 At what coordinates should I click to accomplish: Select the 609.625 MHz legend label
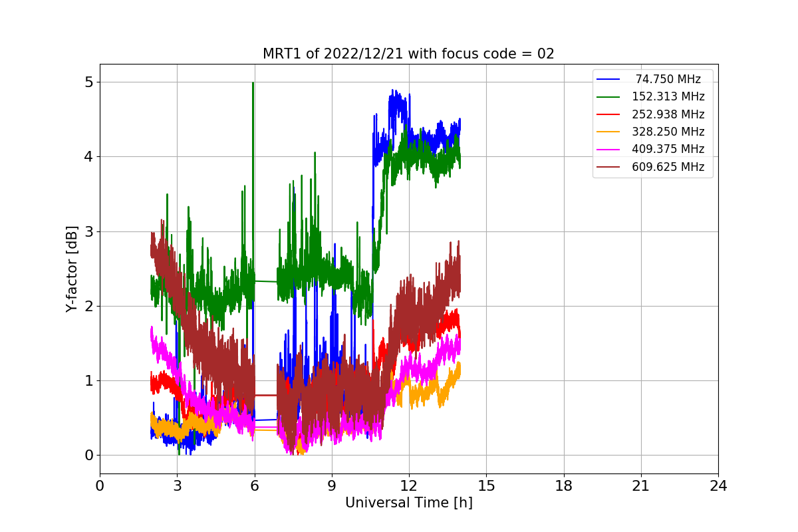tap(668, 167)
